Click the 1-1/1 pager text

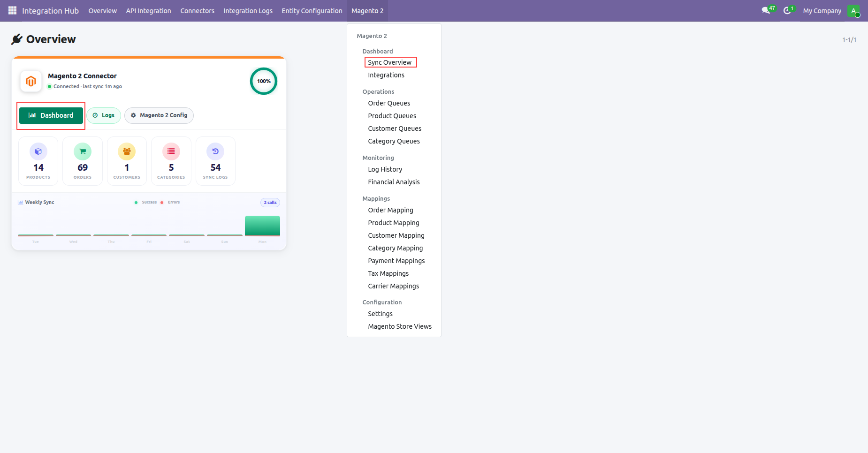[849, 40]
